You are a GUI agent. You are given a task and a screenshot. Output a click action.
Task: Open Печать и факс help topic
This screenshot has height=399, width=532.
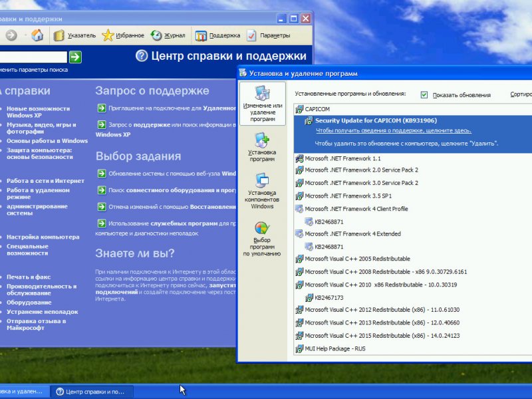pos(29,277)
